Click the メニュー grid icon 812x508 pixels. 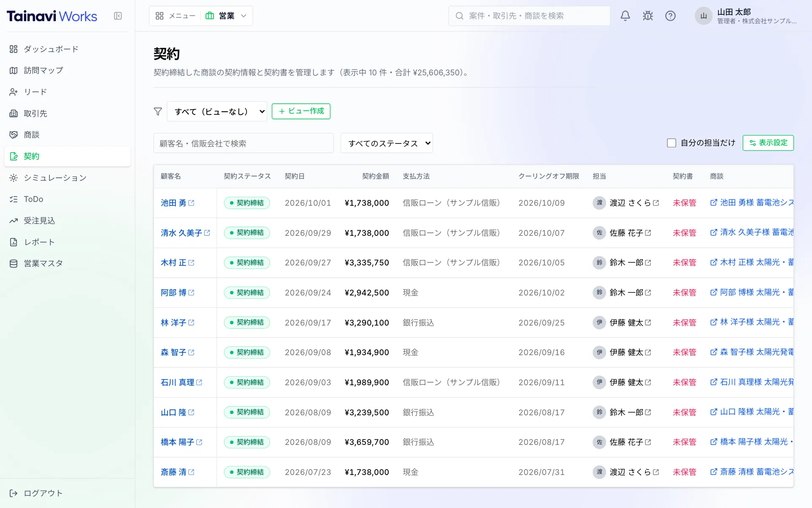click(x=159, y=16)
